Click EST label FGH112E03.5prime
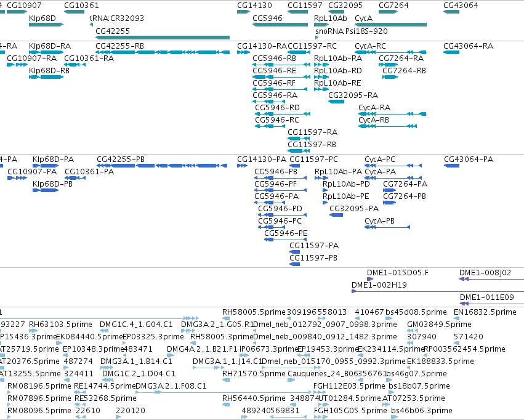524x420 pixels. coord(349,386)
